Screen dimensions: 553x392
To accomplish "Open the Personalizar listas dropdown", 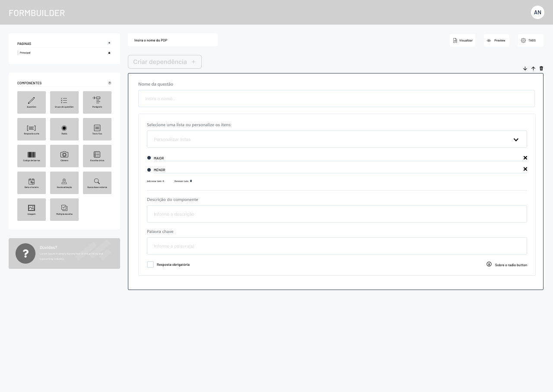I will [337, 139].
